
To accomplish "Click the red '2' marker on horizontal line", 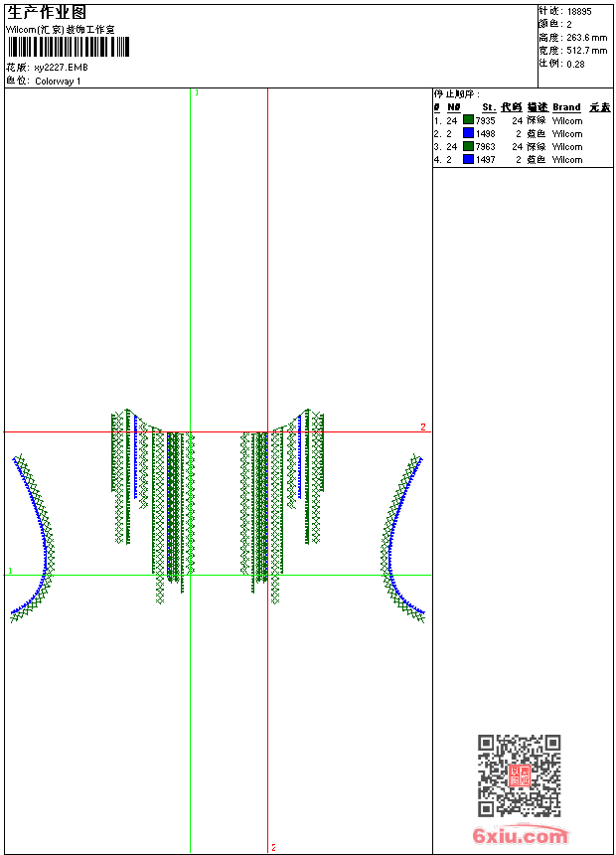I will pos(422,427).
